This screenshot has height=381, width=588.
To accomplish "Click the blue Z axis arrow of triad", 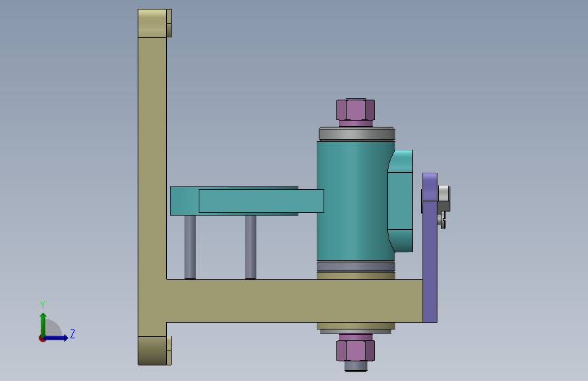I will point(56,338).
